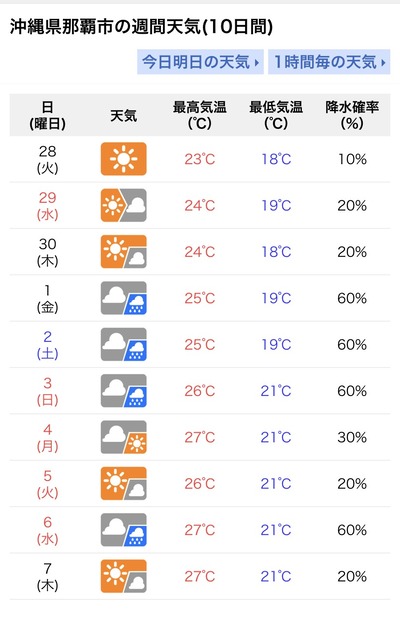Click the weather icon for 30 (木)
The width and height of the screenshot is (400, 623).
click(124, 252)
